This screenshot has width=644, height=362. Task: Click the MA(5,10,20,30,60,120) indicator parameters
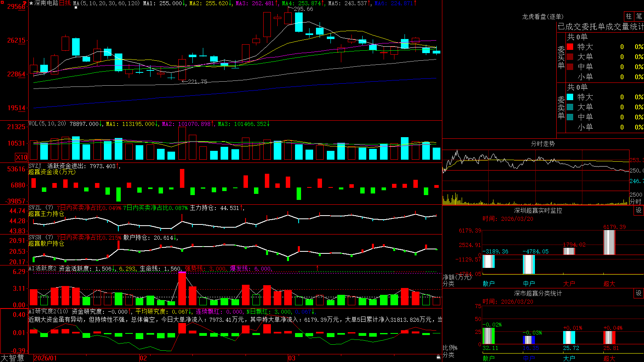[x=107, y=3]
